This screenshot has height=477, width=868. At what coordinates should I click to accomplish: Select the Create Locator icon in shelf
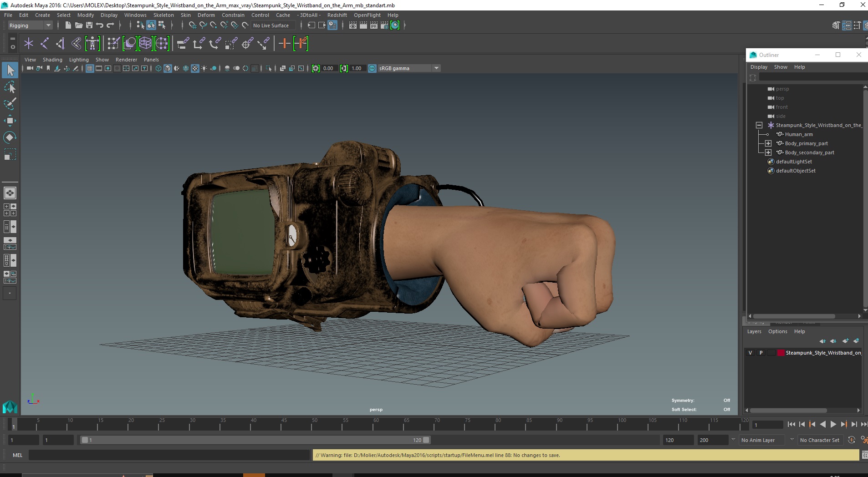29,44
